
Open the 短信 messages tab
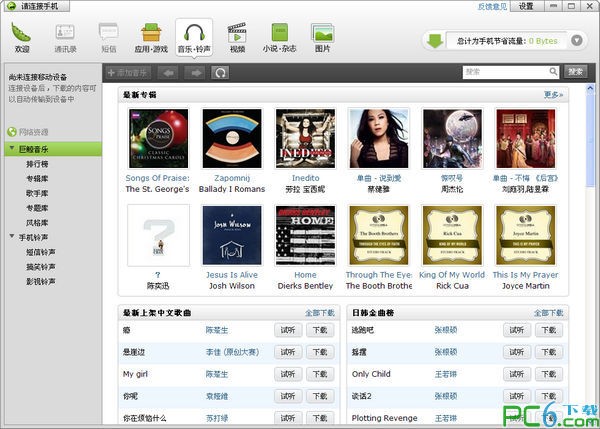(x=109, y=38)
